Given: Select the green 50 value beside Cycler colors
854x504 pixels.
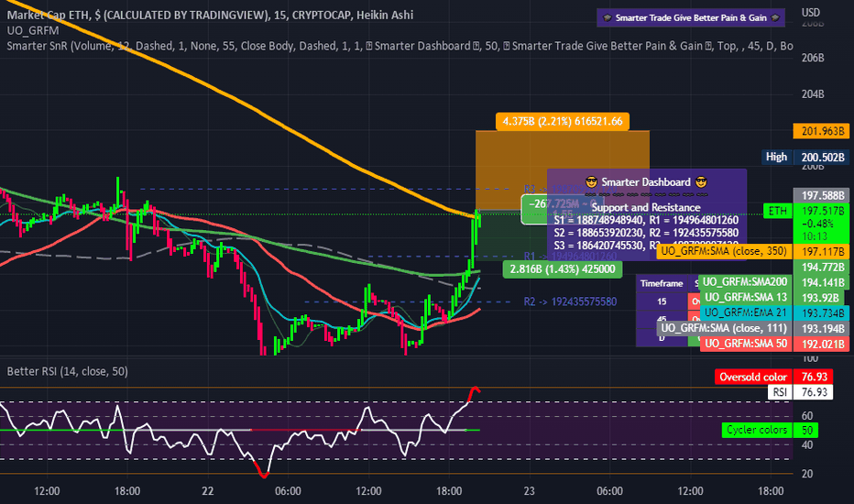Looking at the screenshot, I should [806, 430].
